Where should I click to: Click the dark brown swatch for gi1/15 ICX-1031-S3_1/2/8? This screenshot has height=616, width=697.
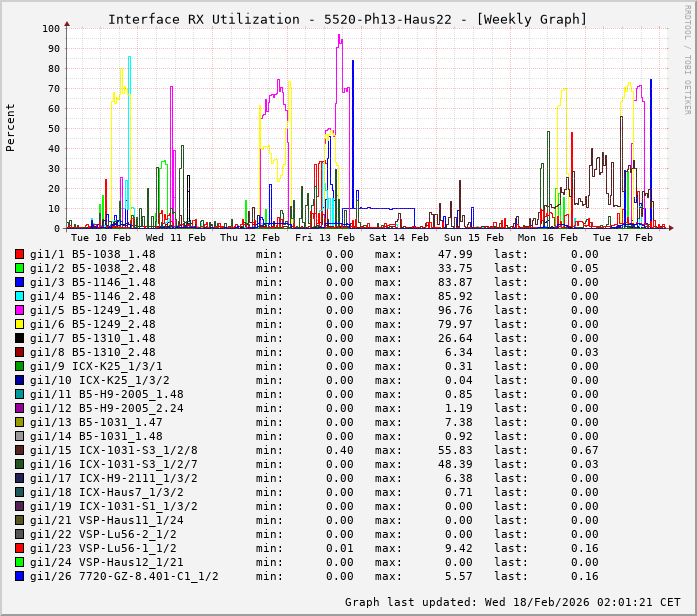click(x=19, y=451)
